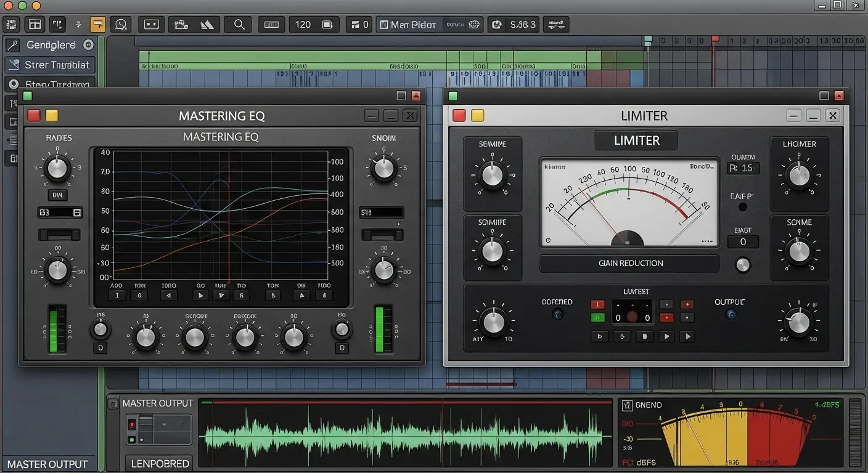Click the red marker on the timeline ruler
This screenshot has width=868, height=473.
click(x=715, y=39)
